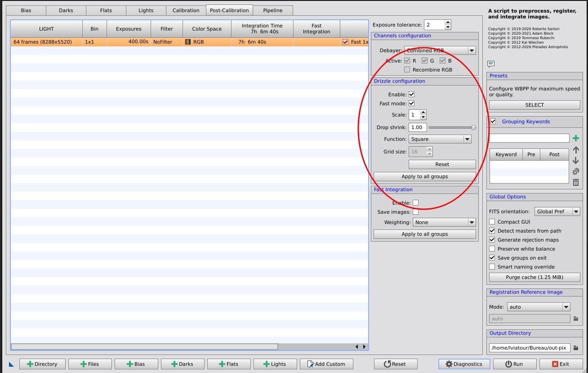Click the plus Lights button at bottom
The width and height of the screenshot is (588, 373).
click(275, 364)
